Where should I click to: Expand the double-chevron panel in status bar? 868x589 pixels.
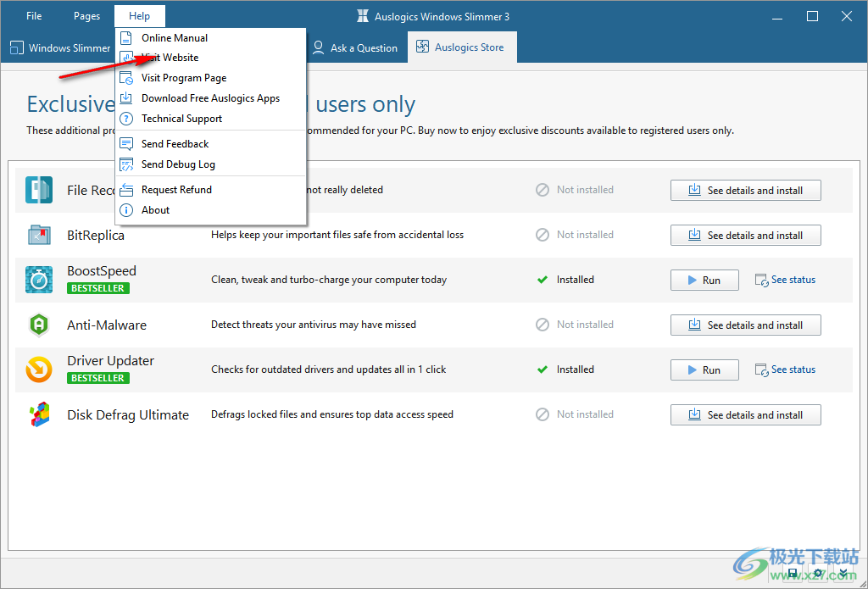842,575
